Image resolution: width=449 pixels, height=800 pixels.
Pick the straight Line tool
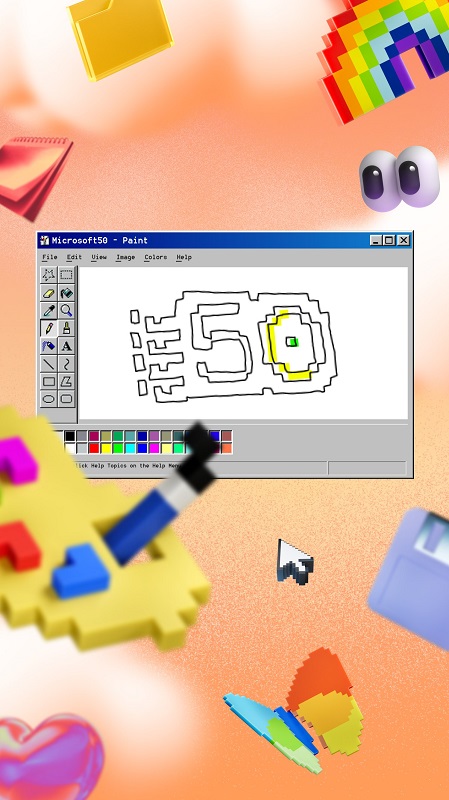[48, 364]
